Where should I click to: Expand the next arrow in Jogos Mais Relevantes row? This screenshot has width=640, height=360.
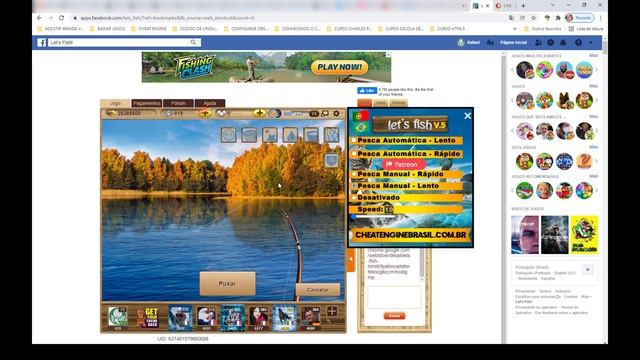[x=596, y=70]
